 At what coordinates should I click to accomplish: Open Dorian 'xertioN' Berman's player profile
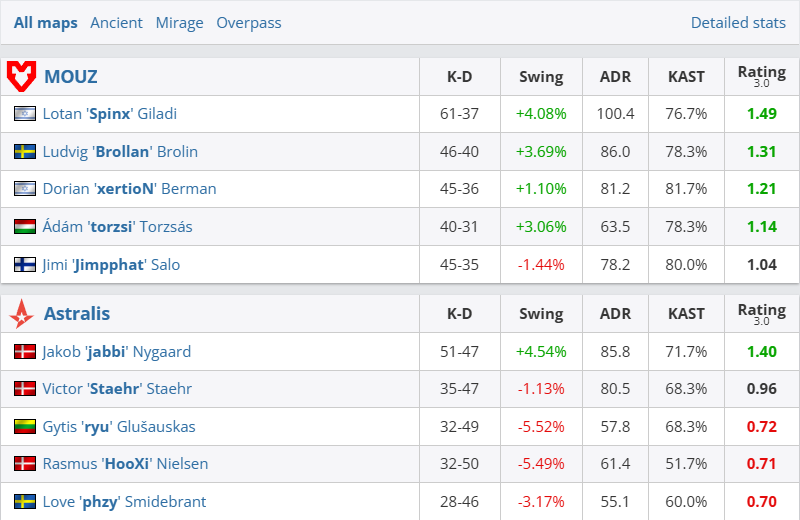pyautogui.click(x=129, y=189)
